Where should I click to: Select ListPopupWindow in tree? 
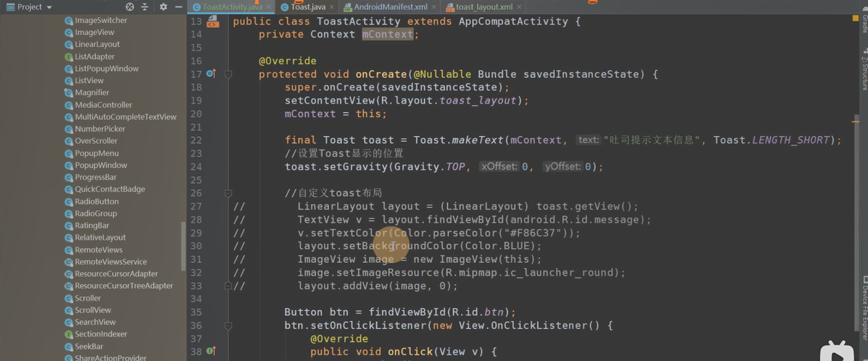(x=106, y=68)
